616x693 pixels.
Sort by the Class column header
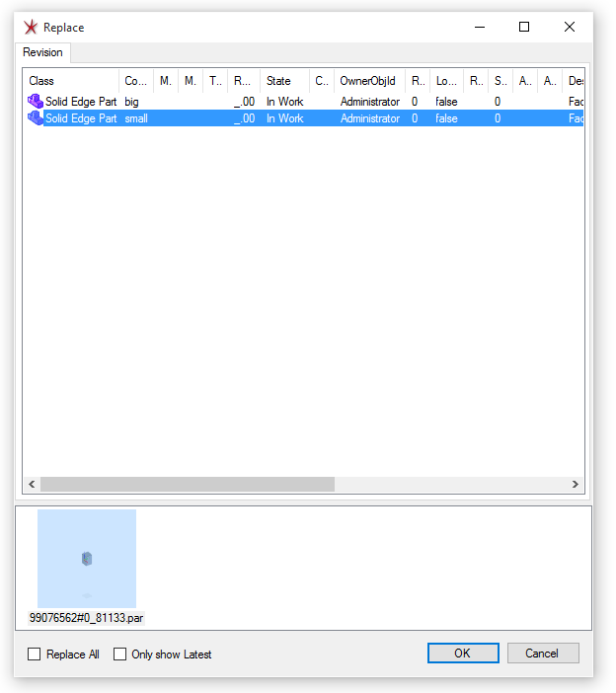pos(71,81)
